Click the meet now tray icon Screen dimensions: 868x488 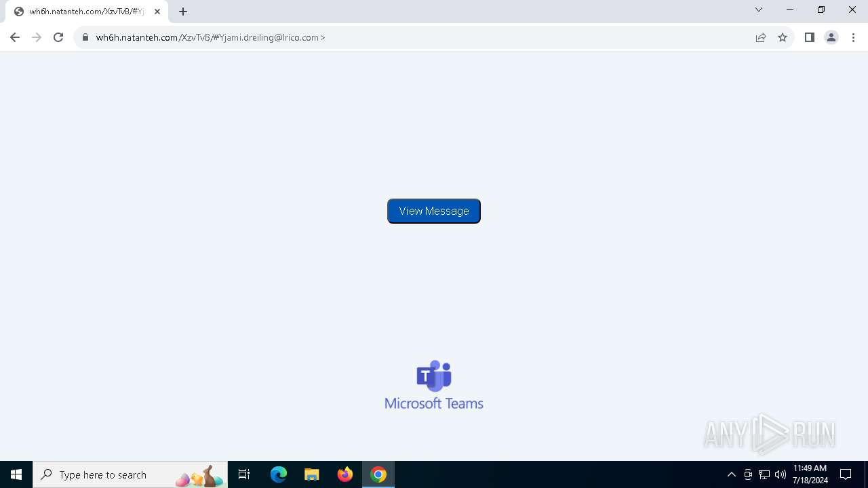(748, 474)
